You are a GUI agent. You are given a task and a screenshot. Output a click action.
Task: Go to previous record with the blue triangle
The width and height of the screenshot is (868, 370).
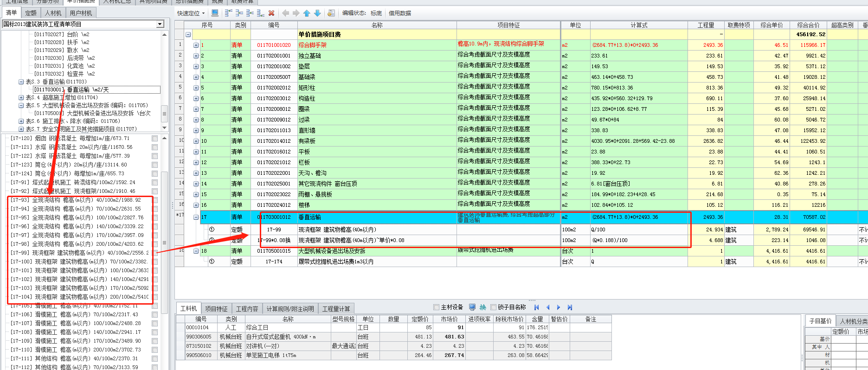pos(548,307)
